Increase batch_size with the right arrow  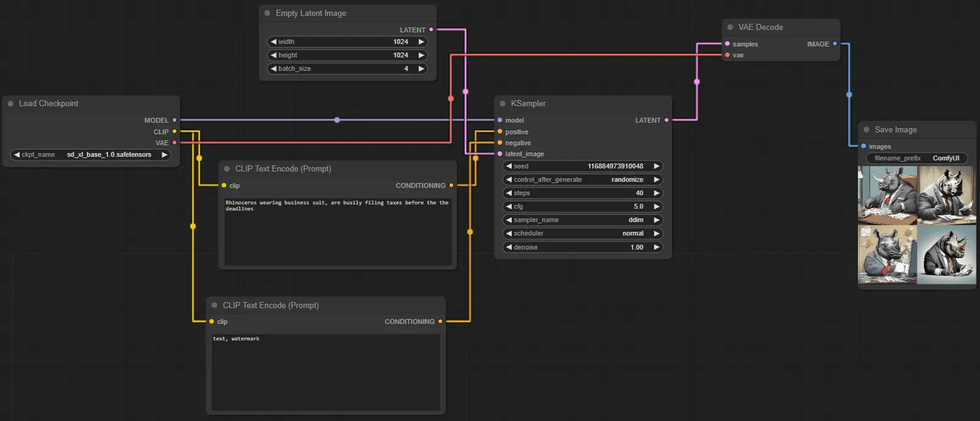coord(421,69)
